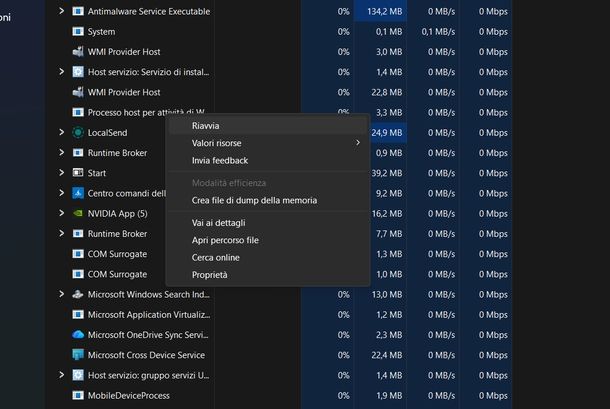The image size is (610, 409).
Task: Click the 22,4 MB memory cell
Action: (x=387, y=355)
